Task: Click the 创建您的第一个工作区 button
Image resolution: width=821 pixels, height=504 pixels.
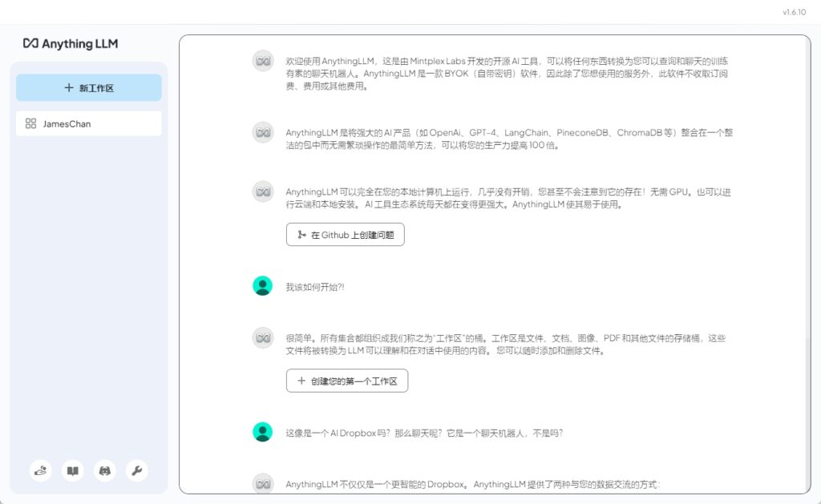Action: tap(346, 381)
